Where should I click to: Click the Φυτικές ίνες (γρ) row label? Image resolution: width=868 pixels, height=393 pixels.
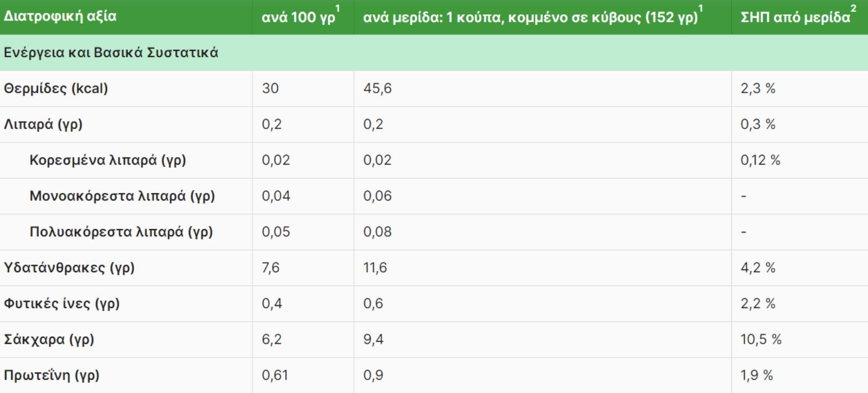[x=61, y=303]
